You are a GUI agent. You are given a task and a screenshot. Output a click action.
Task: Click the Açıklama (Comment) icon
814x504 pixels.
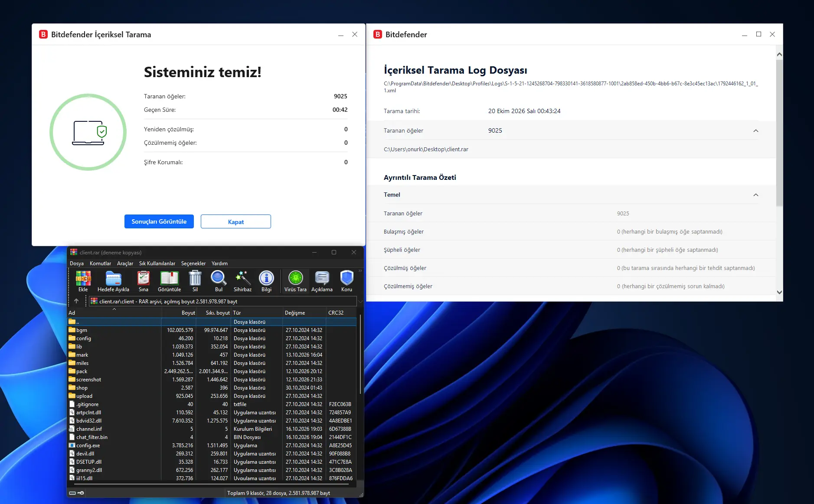coord(322,281)
